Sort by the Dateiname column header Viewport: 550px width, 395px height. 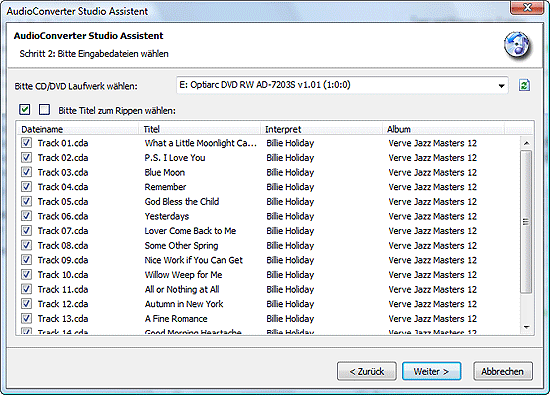(x=78, y=129)
